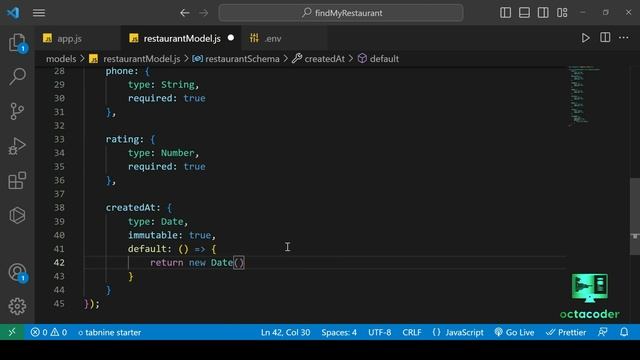Open the errors and warnings counter
The width and height of the screenshot is (640, 360).
(x=49, y=332)
